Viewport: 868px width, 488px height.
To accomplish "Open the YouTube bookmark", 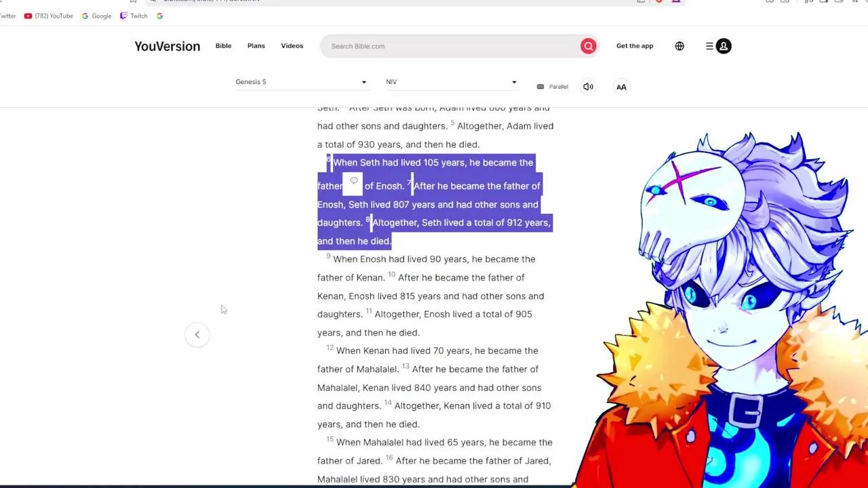I will 48,16.
